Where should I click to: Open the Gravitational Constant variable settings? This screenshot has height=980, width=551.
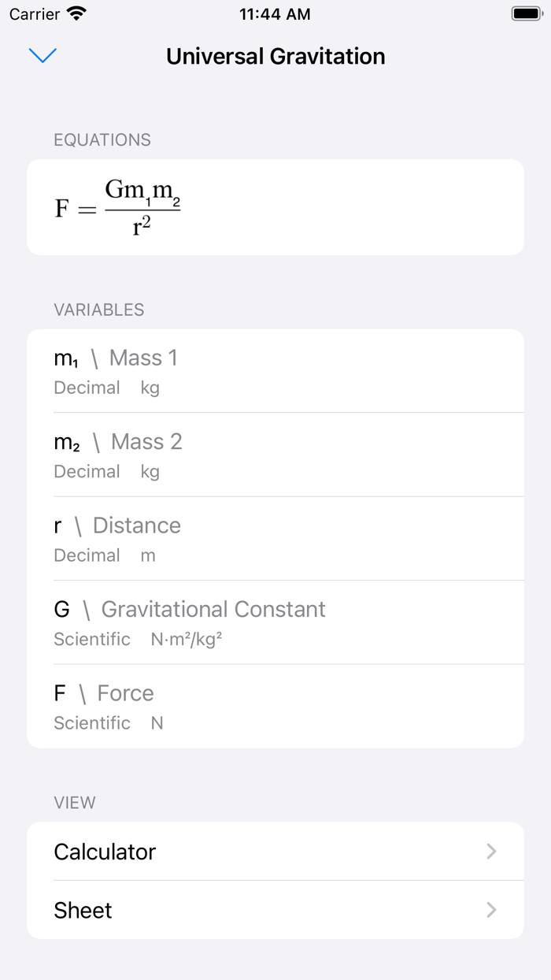click(275, 622)
